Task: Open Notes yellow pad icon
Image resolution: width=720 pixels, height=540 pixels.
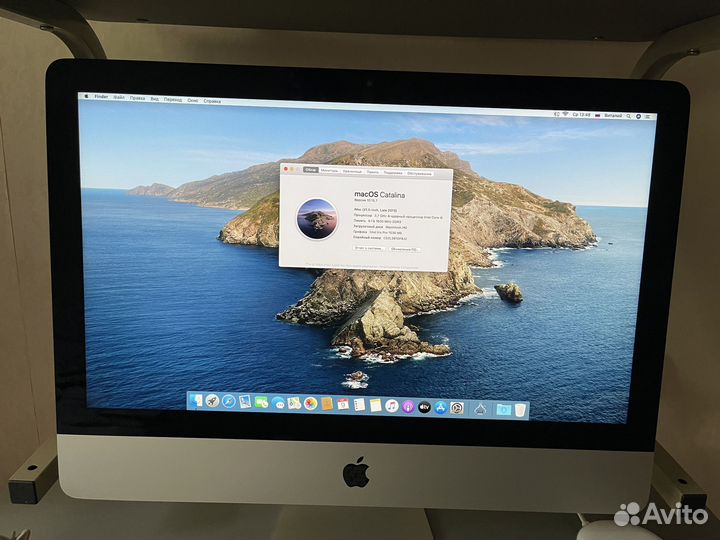Action: [376, 405]
